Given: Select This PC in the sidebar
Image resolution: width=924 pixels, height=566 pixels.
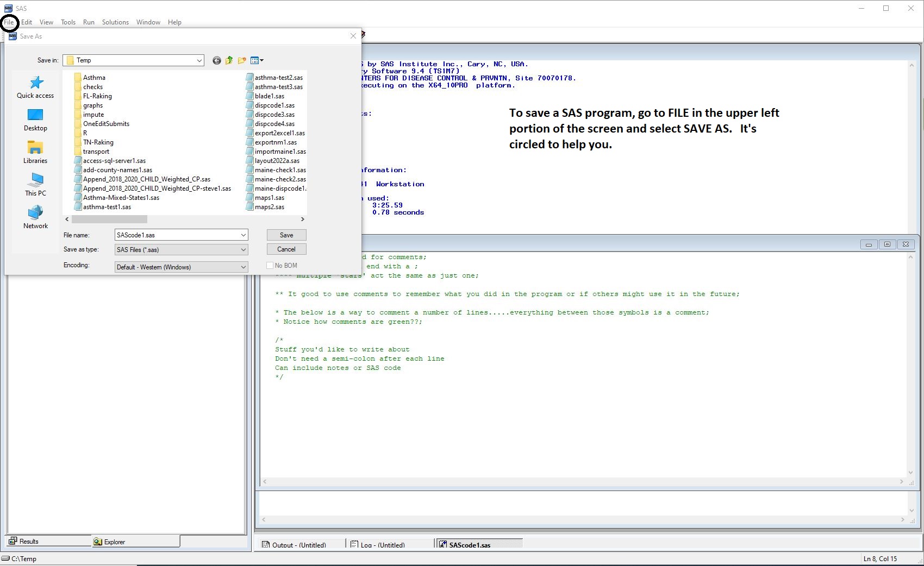Looking at the screenshot, I should [35, 185].
